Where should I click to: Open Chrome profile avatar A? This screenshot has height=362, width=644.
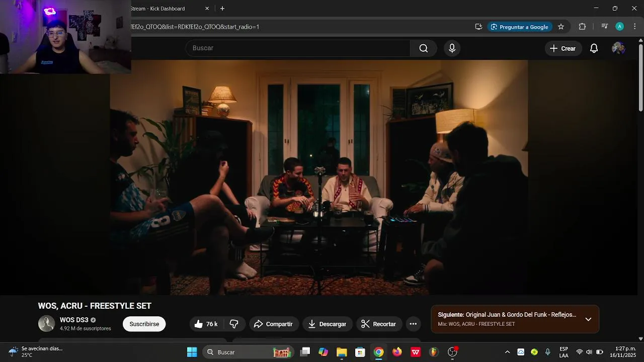pos(620,27)
